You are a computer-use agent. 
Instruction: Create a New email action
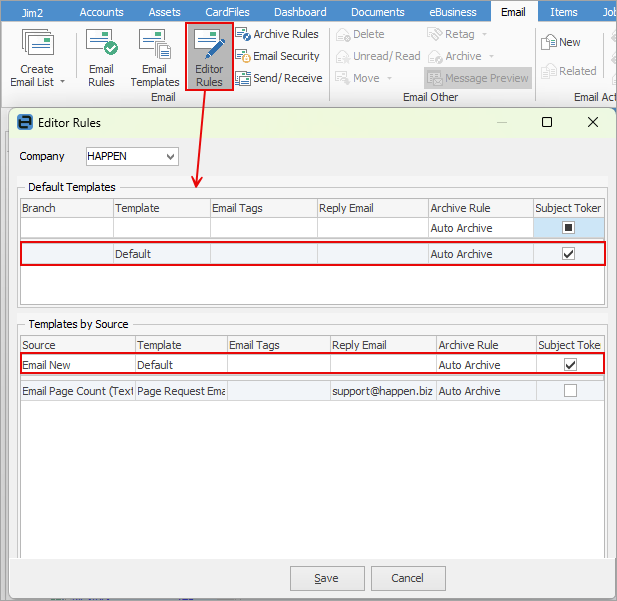click(561, 42)
